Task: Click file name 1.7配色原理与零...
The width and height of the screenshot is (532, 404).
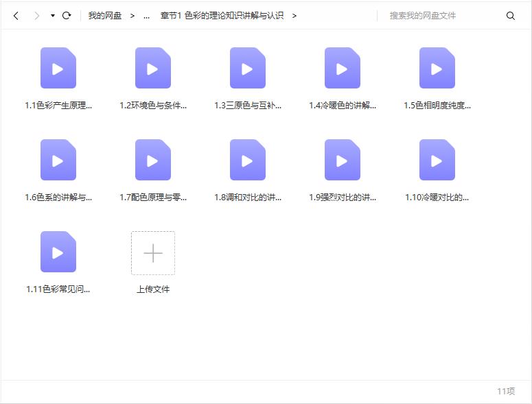Action: click(153, 198)
